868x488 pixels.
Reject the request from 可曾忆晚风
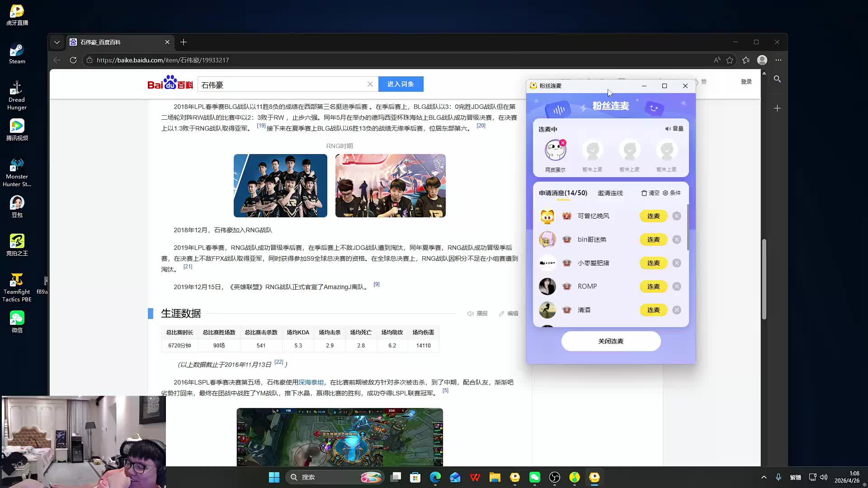[676, 216]
